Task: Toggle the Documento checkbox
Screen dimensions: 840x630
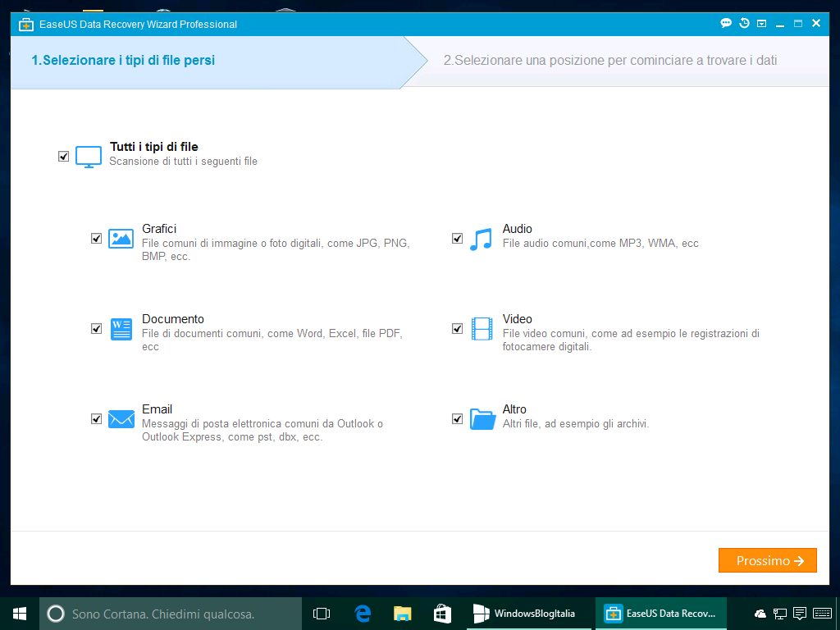Action: click(x=97, y=328)
